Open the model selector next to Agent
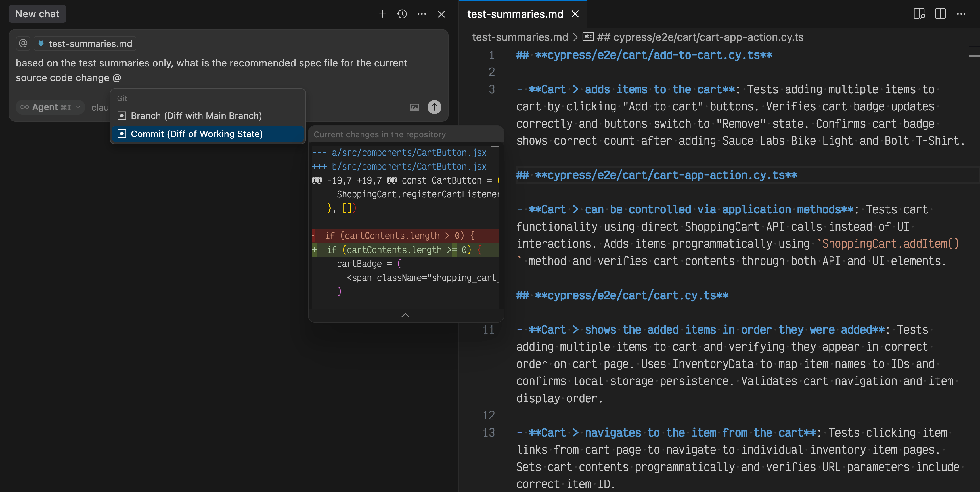 100,108
